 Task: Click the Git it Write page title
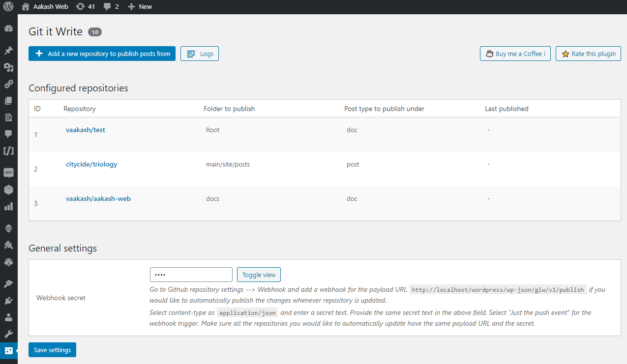point(56,31)
